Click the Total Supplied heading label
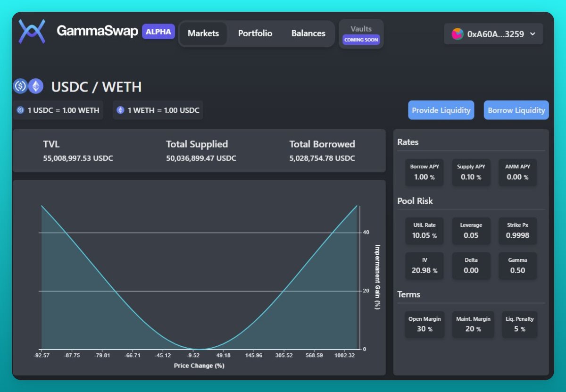Image resolution: width=566 pixels, height=392 pixels. point(197,144)
